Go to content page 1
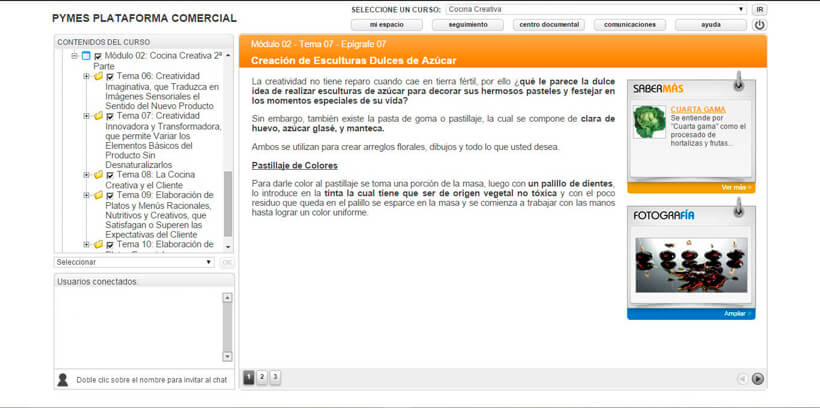The image size is (820, 408). click(249, 377)
